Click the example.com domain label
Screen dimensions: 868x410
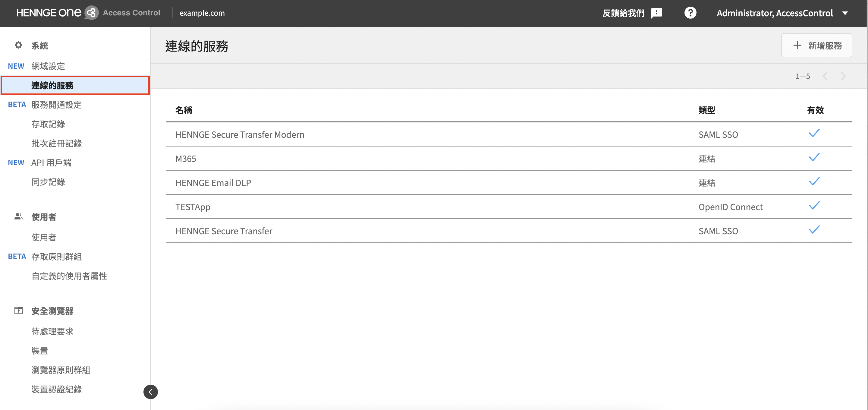[202, 13]
